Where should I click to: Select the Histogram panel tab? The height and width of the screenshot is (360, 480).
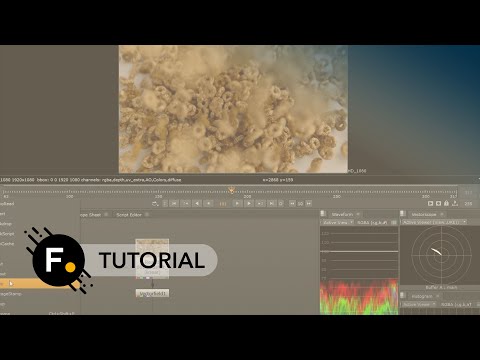tap(422, 296)
